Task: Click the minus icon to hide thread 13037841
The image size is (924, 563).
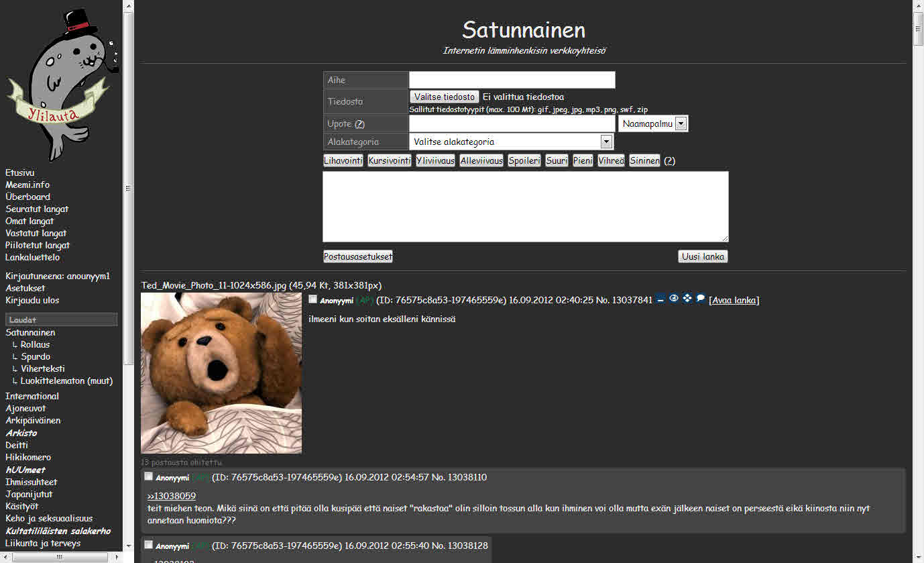Action: tap(660, 299)
